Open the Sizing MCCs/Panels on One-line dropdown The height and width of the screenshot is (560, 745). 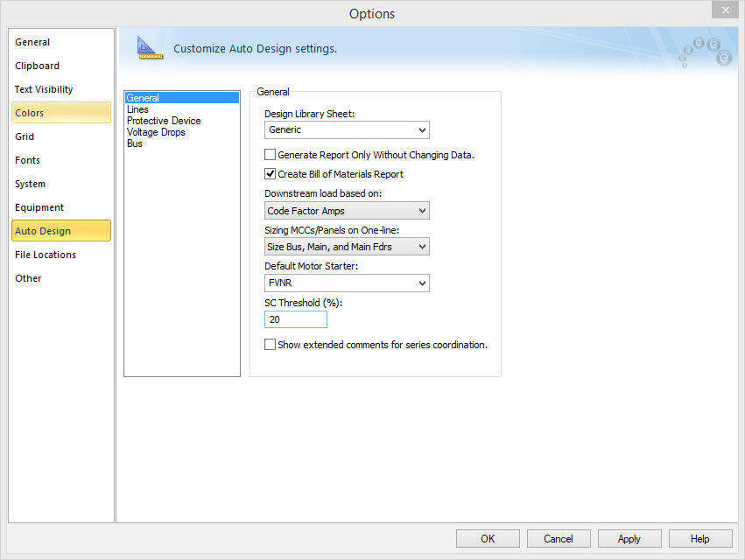click(347, 248)
